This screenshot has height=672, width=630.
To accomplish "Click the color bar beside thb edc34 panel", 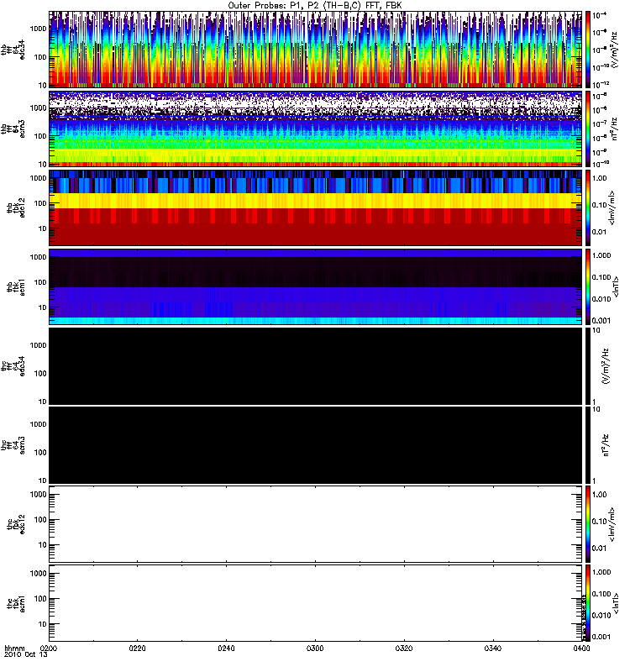I will click(x=588, y=50).
